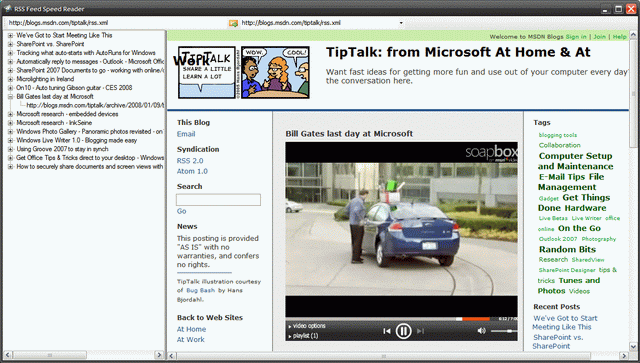Screen dimensions: 640x363
Task: Open the Collaboration tag
Action: (x=560, y=145)
